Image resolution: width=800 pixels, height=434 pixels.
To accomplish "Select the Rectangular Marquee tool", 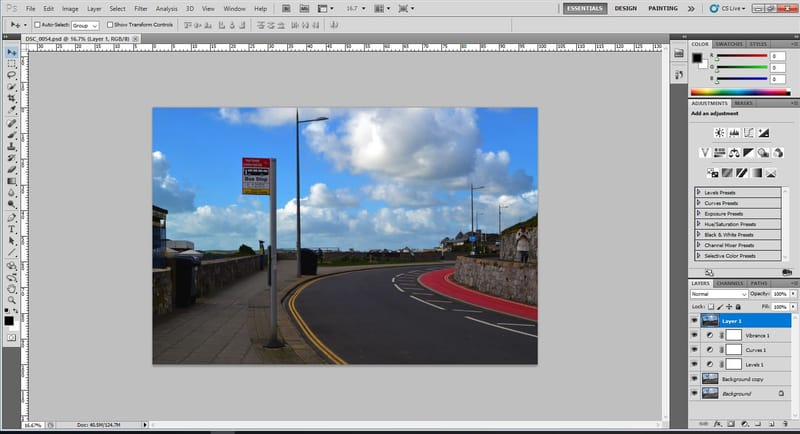I will 11,63.
